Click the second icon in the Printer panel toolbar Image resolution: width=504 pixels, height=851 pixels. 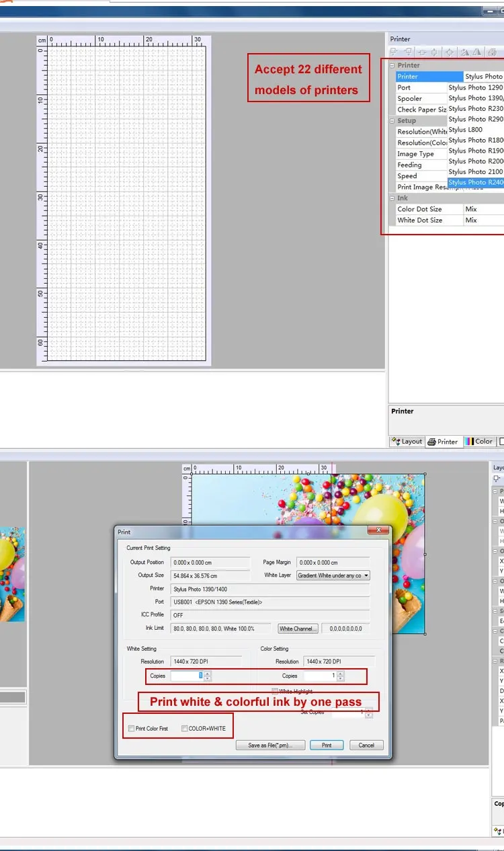408,52
